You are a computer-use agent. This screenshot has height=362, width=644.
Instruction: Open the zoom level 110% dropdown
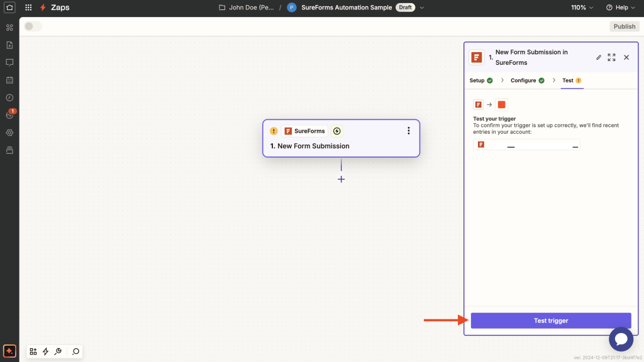[x=582, y=8]
